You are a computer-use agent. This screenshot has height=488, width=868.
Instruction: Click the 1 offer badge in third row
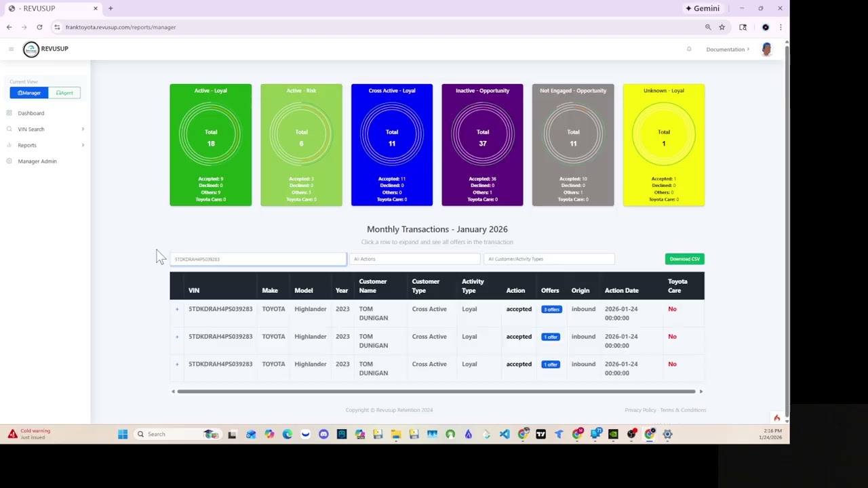click(551, 364)
